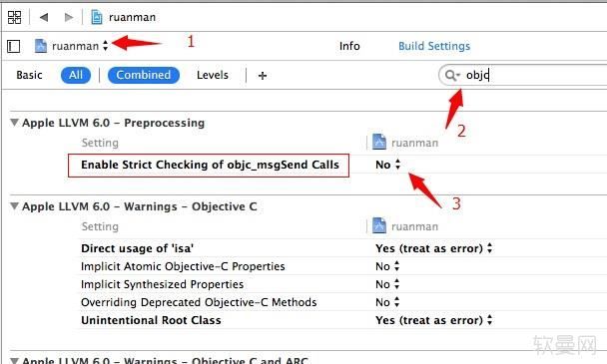
Task: Click the ruanman project file icon in jump bar
Action: pos(97,17)
